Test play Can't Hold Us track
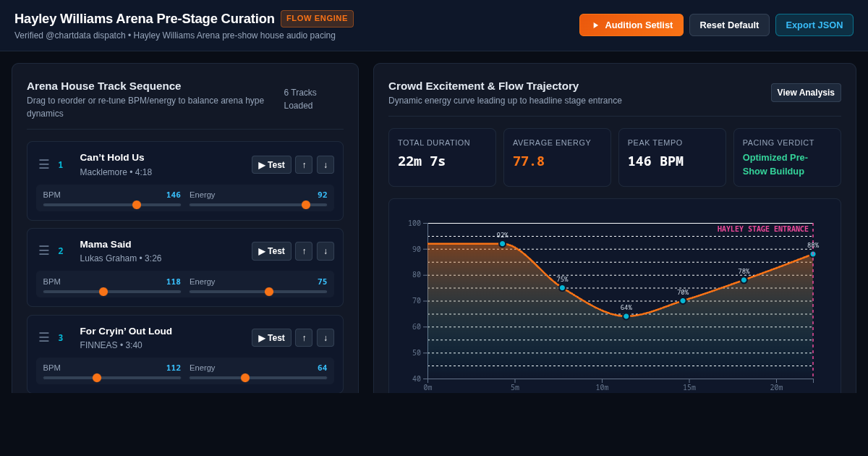Image resolution: width=868 pixels, height=456 pixels. tap(271, 165)
